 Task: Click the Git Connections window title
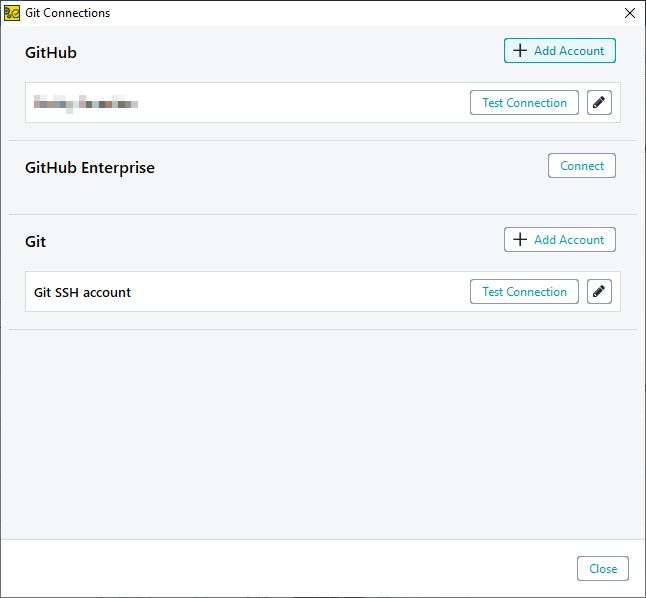pyautogui.click(x=68, y=13)
